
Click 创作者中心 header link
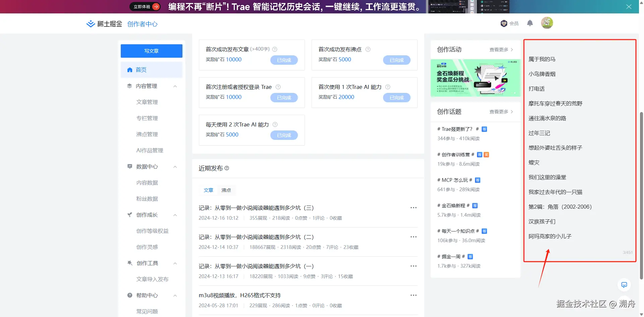pos(142,24)
